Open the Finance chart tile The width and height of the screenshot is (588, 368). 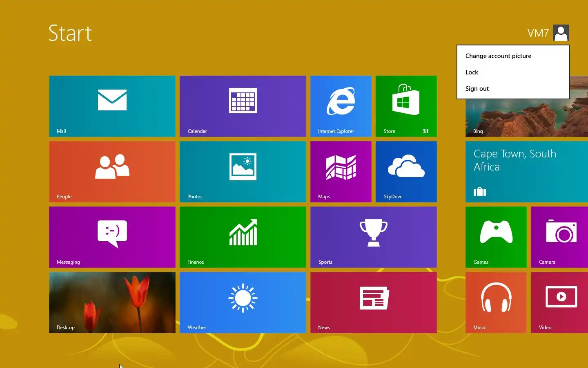tap(243, 237)
